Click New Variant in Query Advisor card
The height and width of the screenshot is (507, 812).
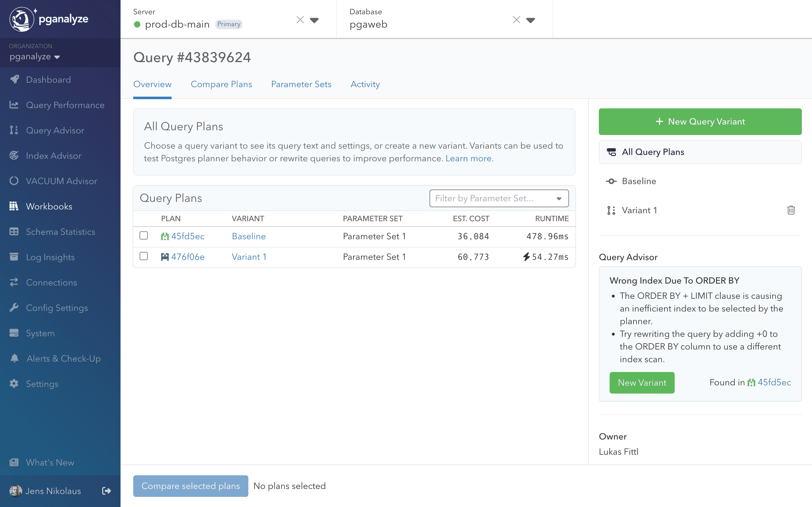pos(642,382)
